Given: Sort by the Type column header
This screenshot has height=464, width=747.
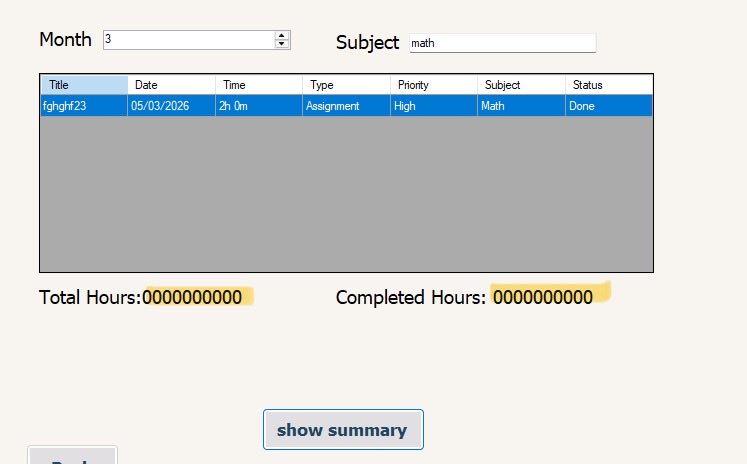Looking at the screenshot, I should [346, 85].
